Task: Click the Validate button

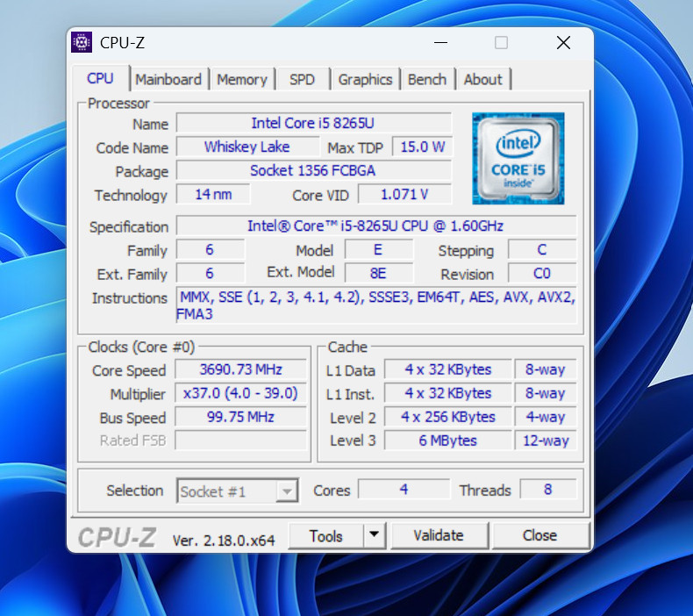Action: pyautogui.click(x=439, y=535)
